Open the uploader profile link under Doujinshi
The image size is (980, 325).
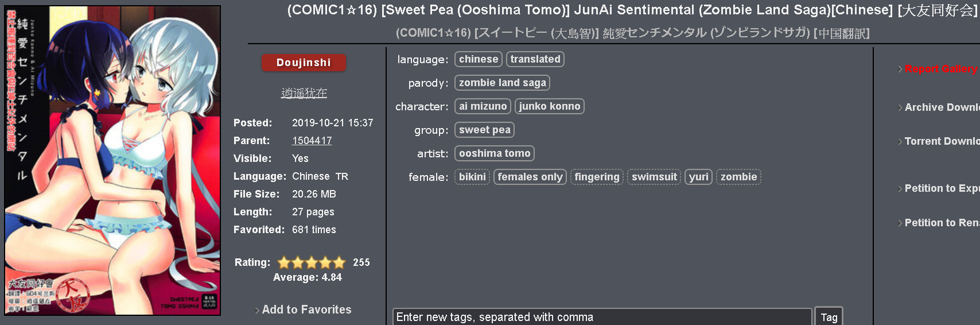tap(304, 93)
